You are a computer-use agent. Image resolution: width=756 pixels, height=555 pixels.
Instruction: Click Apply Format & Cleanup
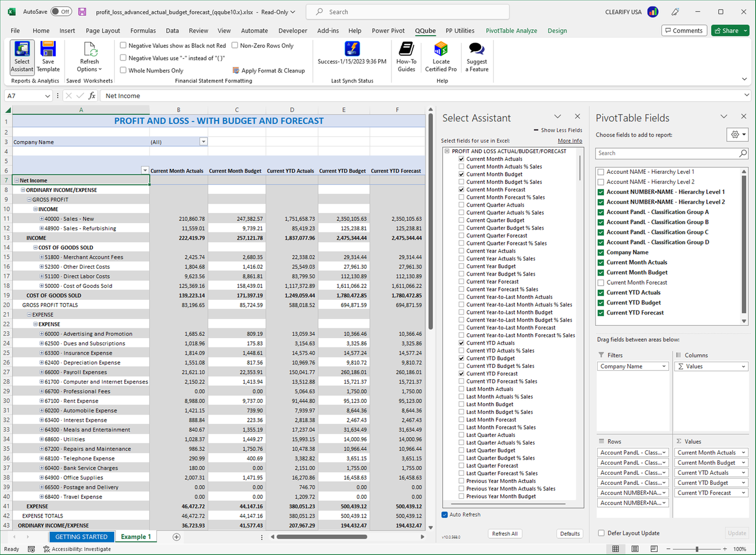(269, 71)
